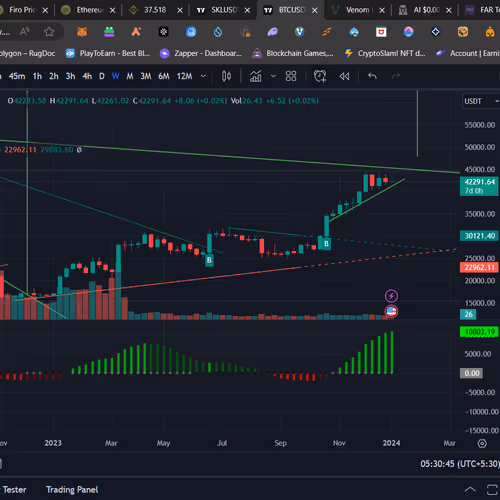This screenshot has width=500, height=500.
Task: Select the 45m timeframe
Action: click(x=17, y=76)
